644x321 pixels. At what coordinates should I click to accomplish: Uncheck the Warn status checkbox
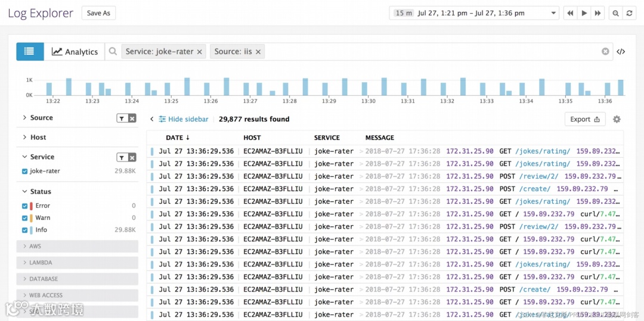pyautogui.click(x=24, y=218)
